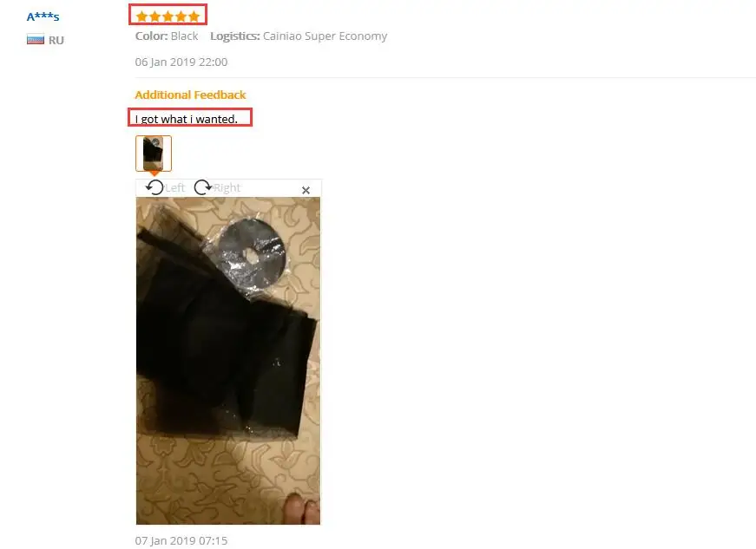Select the small review photo thumbnail

coord(154,154)
